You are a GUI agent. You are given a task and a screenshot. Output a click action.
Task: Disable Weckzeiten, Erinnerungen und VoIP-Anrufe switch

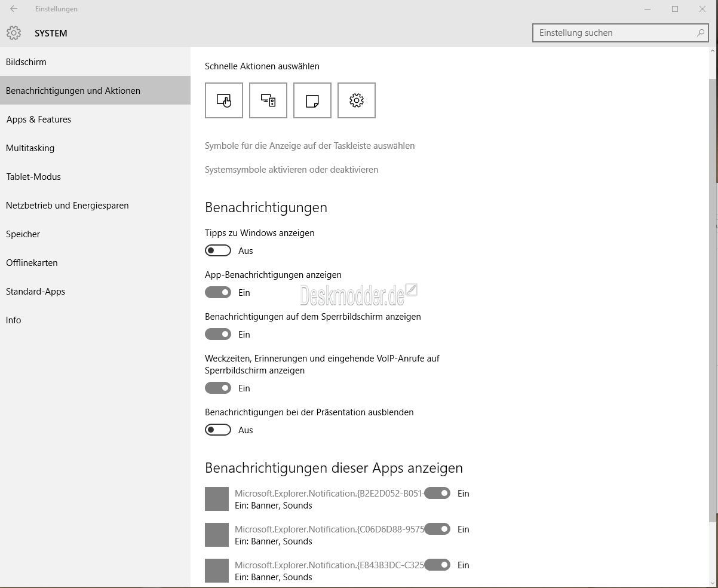point(218,388)
